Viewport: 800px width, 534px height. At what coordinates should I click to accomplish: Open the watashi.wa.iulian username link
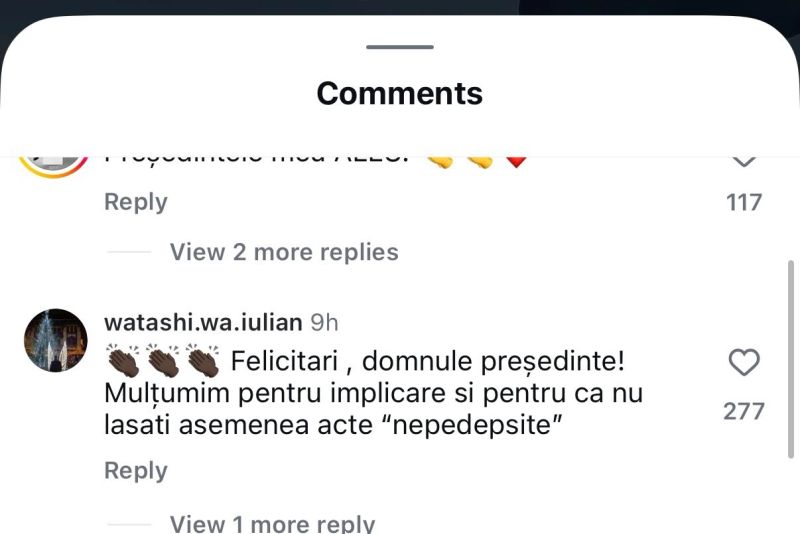click(x=203, y=322)
